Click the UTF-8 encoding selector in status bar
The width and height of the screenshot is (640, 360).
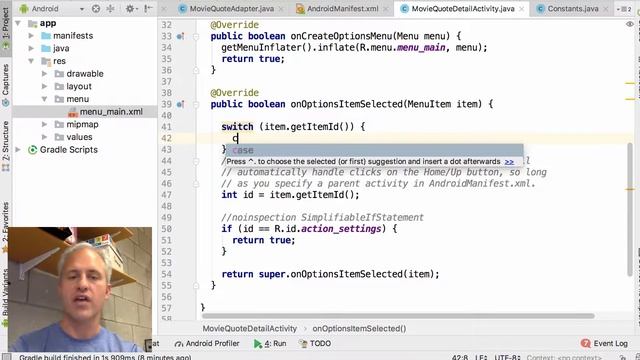pyautogui.click(x=507, y=357)
